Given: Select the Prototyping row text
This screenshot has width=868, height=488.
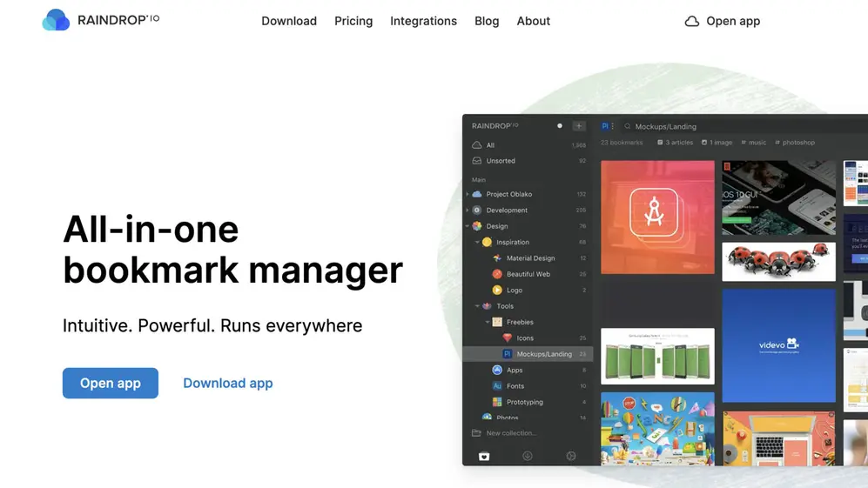Looking at the screenshot, I should point(525,402).
